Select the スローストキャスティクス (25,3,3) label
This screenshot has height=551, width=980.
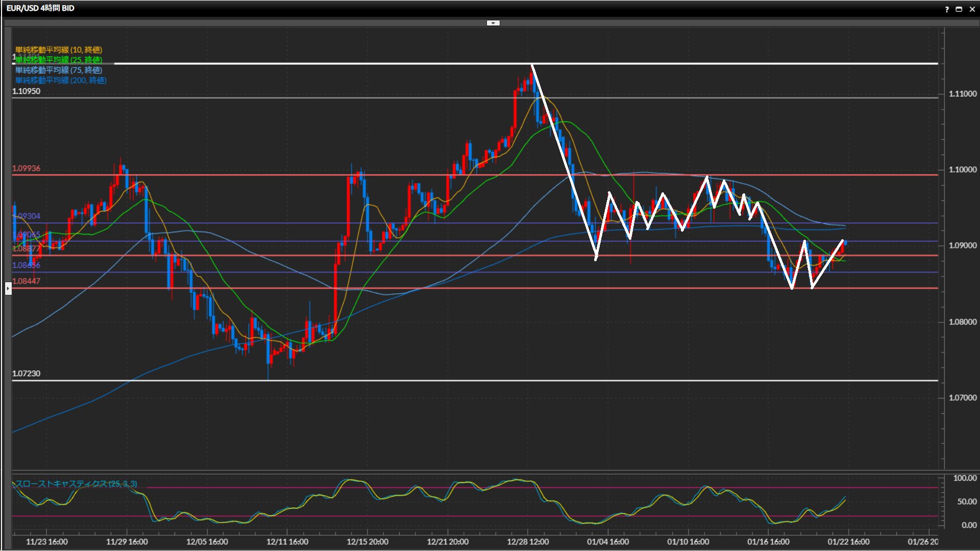pyautogui.click(x=76, y=484)
